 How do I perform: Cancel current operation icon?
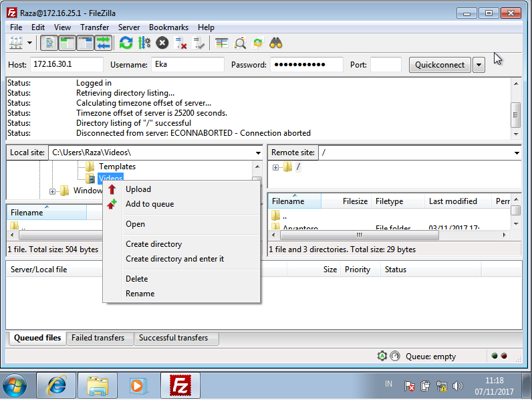click(162, 43)
